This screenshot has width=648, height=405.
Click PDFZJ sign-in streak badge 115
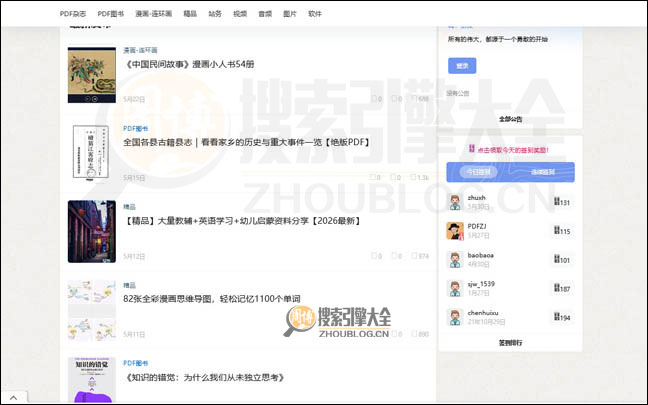pos(562,231)
